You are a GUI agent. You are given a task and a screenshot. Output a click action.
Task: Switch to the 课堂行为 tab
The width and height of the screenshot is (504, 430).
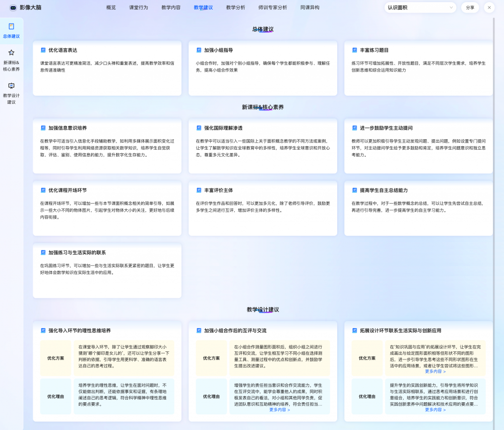[x=139, y=8]
